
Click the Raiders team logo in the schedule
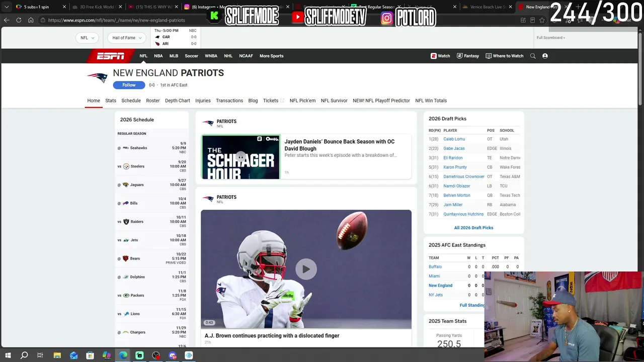126,222
